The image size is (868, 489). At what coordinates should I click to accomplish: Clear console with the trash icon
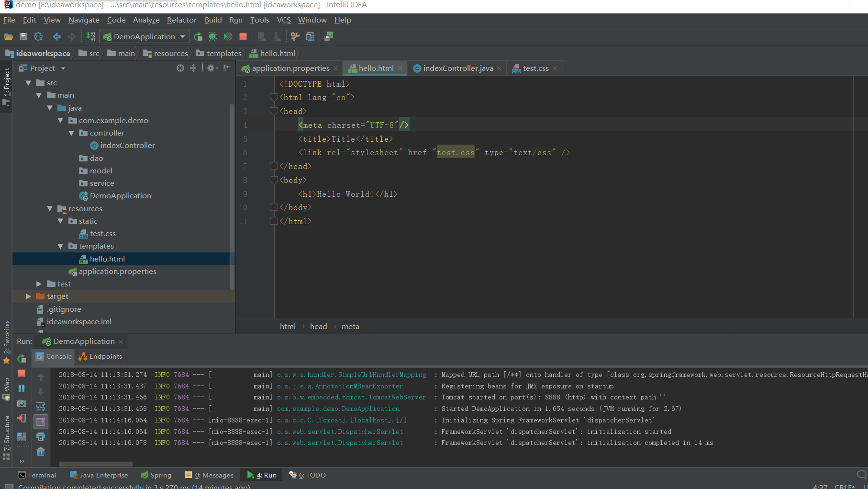click(x=41, y=452)
